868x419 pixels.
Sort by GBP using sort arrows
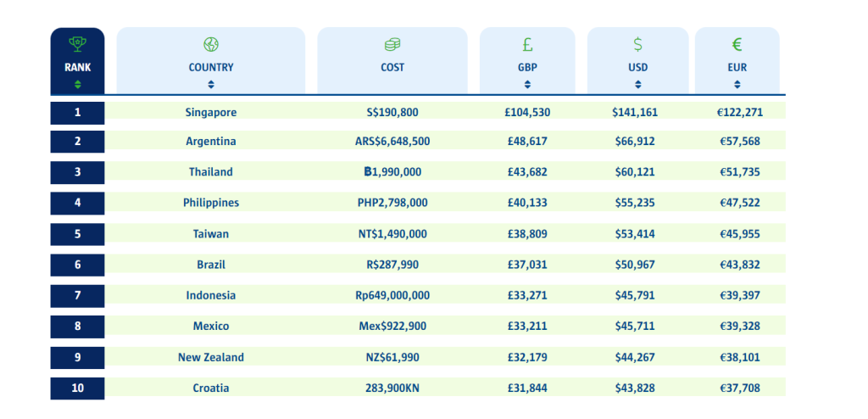pos(527,84)
